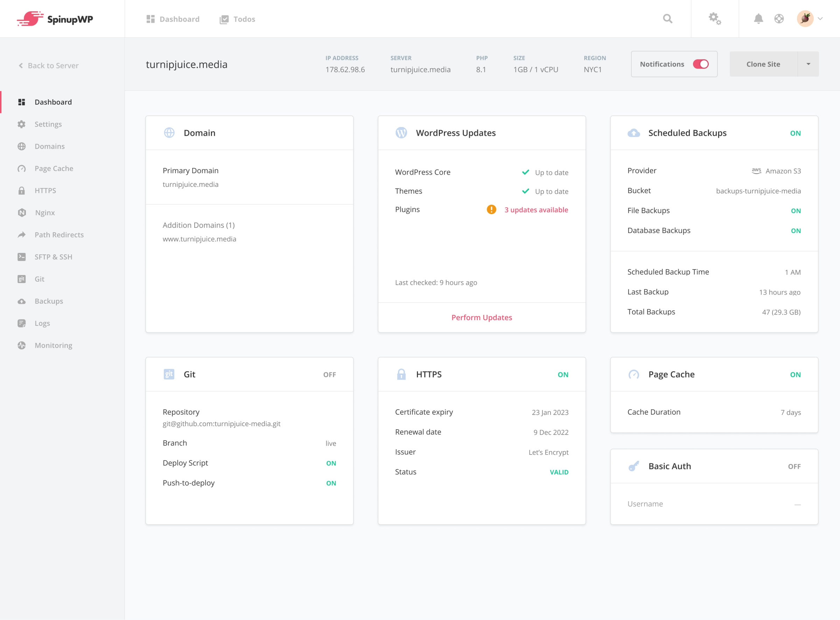The width and height of the screenshot is (840, 620).
Task: Open Monitoring from the sidebar
Action: [53, 345]
